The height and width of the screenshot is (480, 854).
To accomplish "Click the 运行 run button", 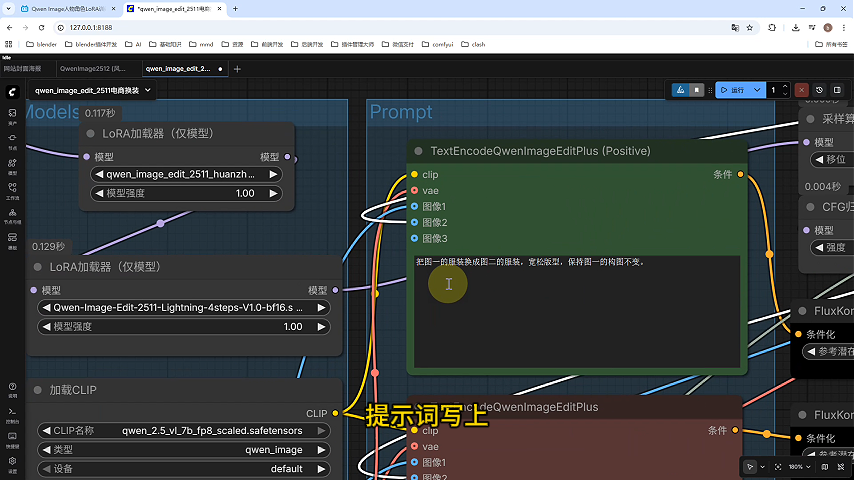I will [733, 90].
